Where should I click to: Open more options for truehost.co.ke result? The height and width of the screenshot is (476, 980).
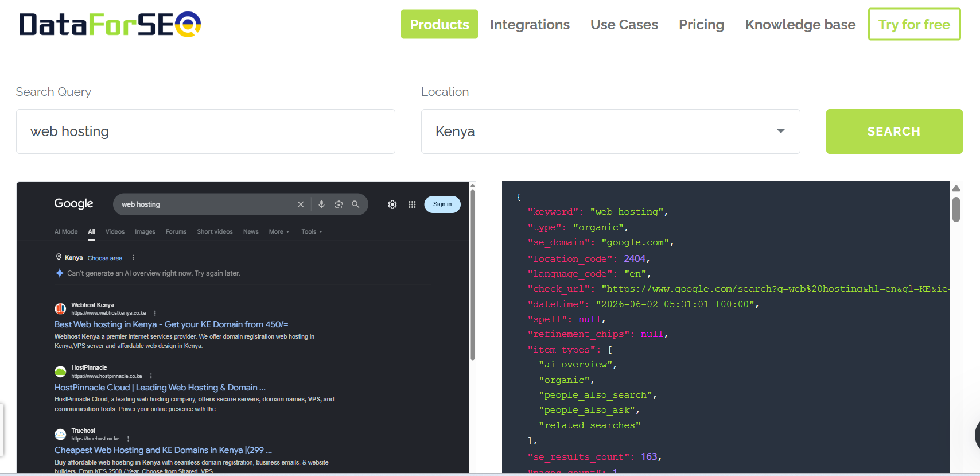point(128,439)
